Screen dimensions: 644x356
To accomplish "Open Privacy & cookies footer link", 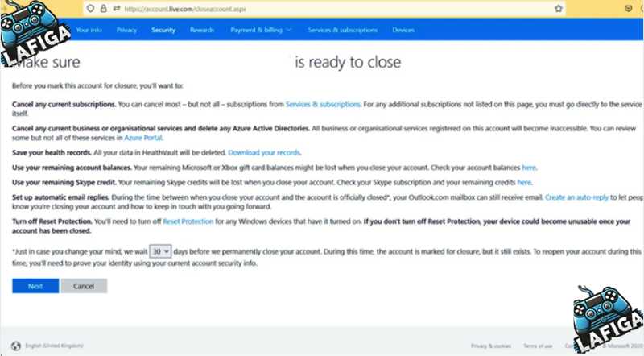I will point(490,346).
